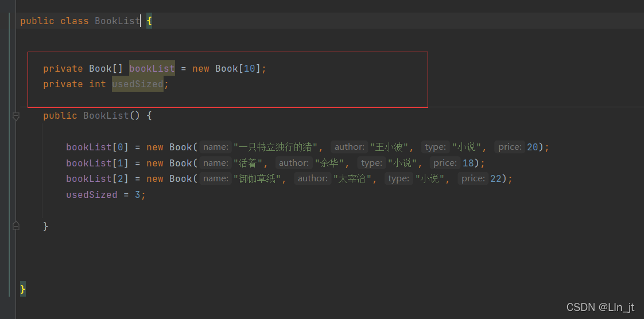The height and width of the screenshot is (319, 644).
Task: Click the string "一只特立独行的猪"
Action: pyautogui.click(x=276, y=147)
